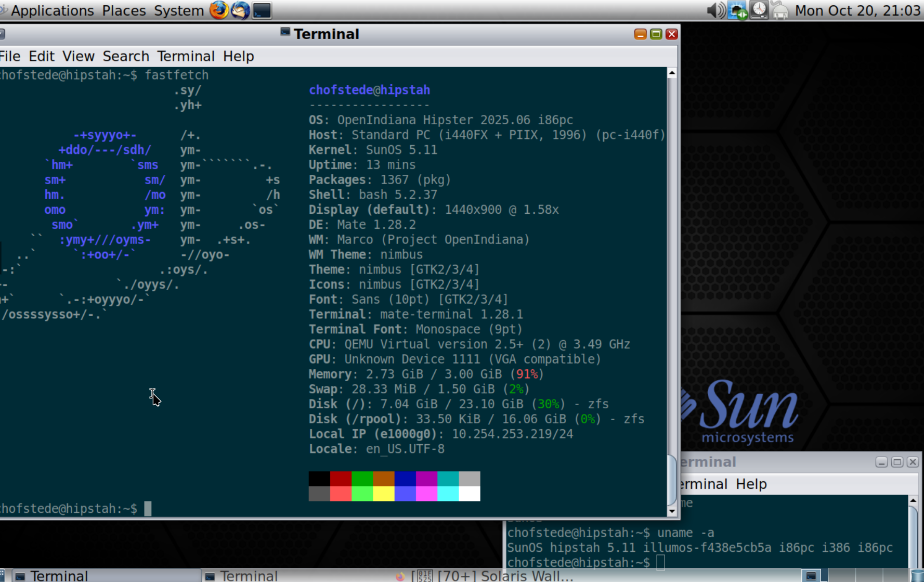924x582 pixels.
Task: Click the Time Slider clock tray icon
Action: pyautogui.click(x=759, y=10)
